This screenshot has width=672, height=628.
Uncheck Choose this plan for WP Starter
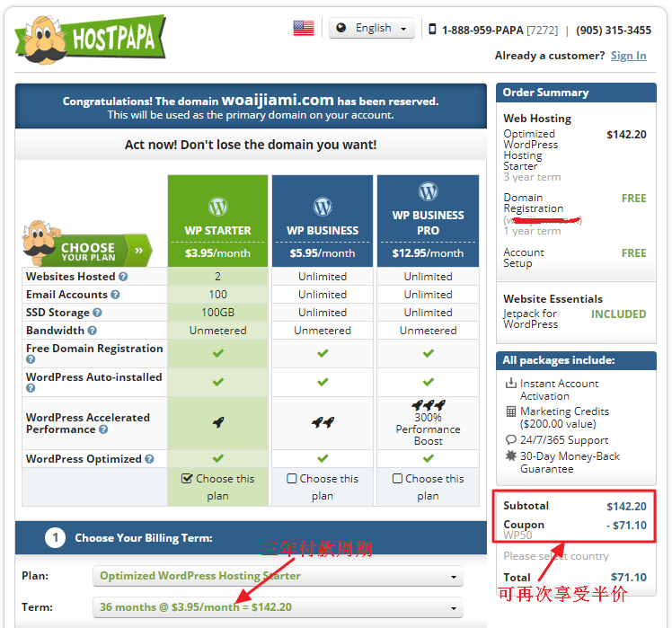coord(187,478)
